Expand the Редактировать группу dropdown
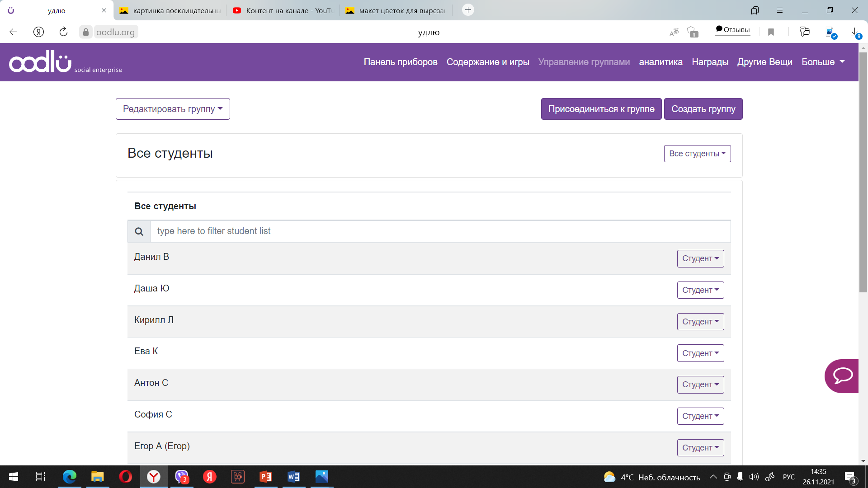This screenshot has height=488, width=868. pos(173,109)
